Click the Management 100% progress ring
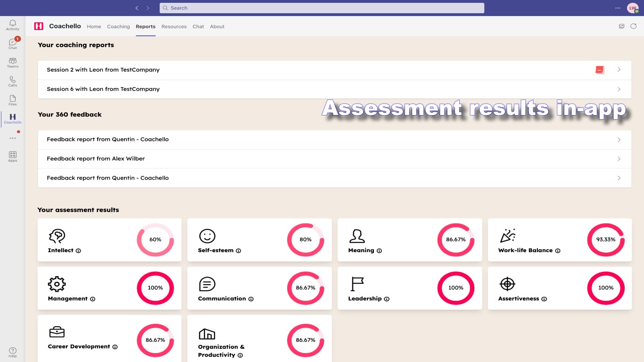644x362 pixels. click(x=156, y=288)
